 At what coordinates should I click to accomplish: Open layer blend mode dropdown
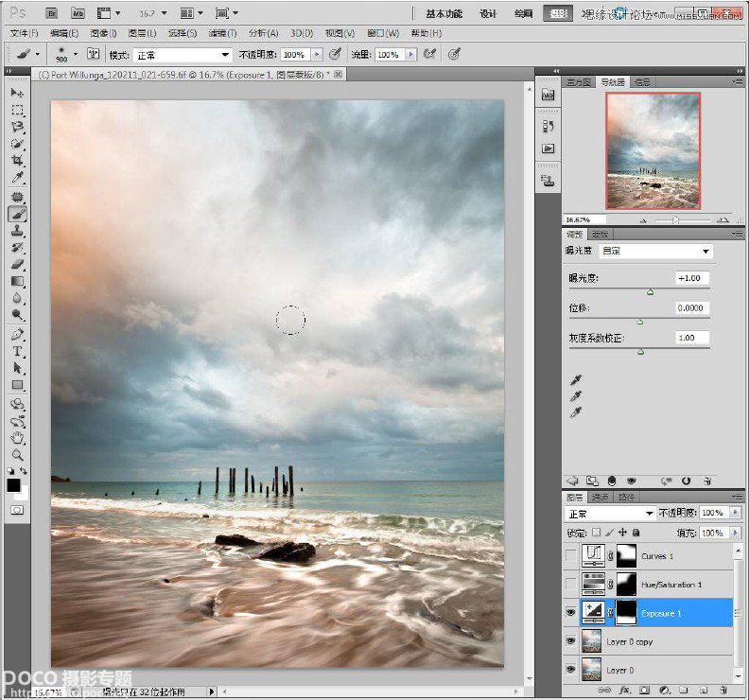pyautogui.click(x=610, y=514)
